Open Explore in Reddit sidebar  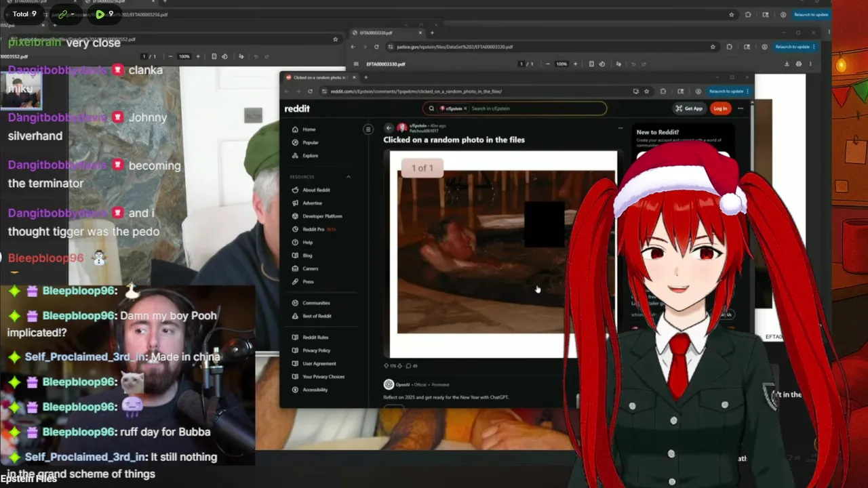tap(305, 156)
